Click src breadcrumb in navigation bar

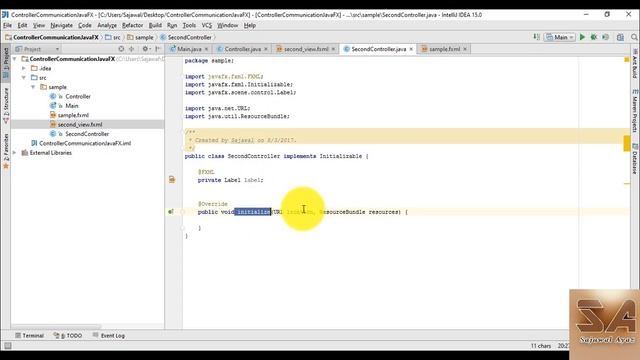pyautogui.click(x=113, y=37)
